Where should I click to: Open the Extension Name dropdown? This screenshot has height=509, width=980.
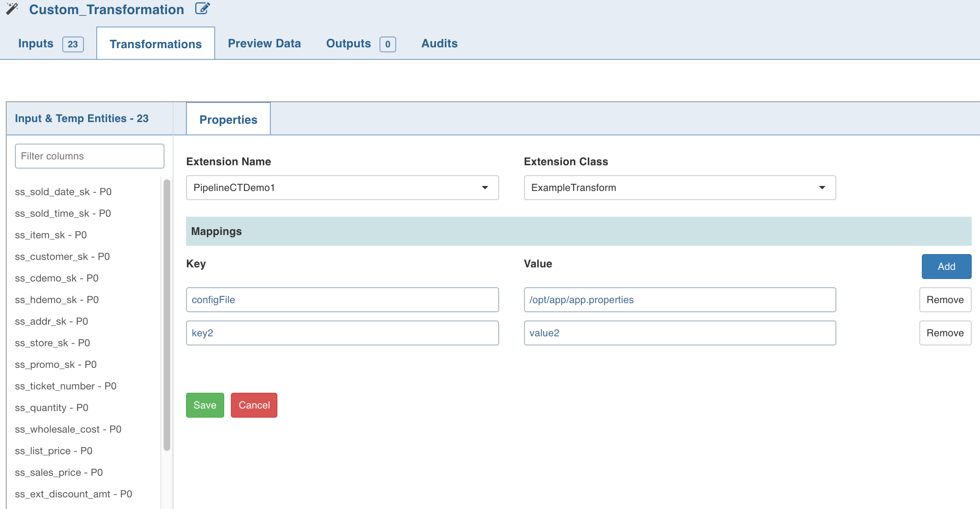[343, 188]
